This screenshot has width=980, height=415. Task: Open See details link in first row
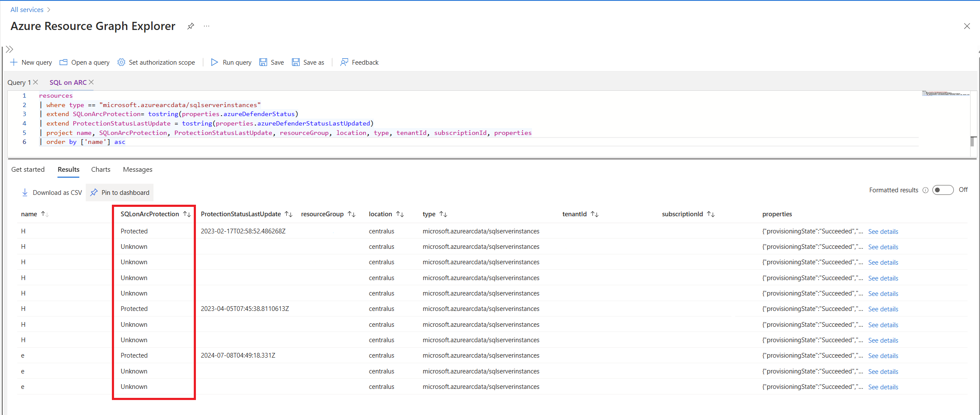coord(883,232)
